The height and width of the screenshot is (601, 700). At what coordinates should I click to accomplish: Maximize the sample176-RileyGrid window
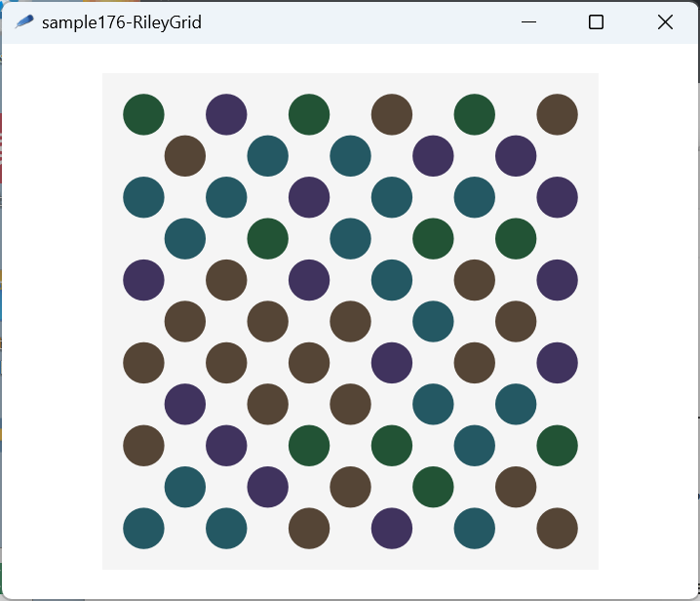point(596,21)
